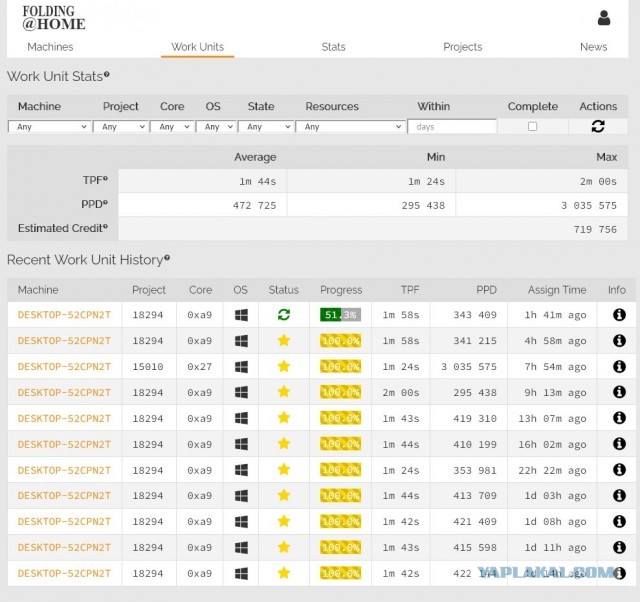Click the star status icon in the 341 215 PPD row
Screen dimensions: 640x602
284,340
